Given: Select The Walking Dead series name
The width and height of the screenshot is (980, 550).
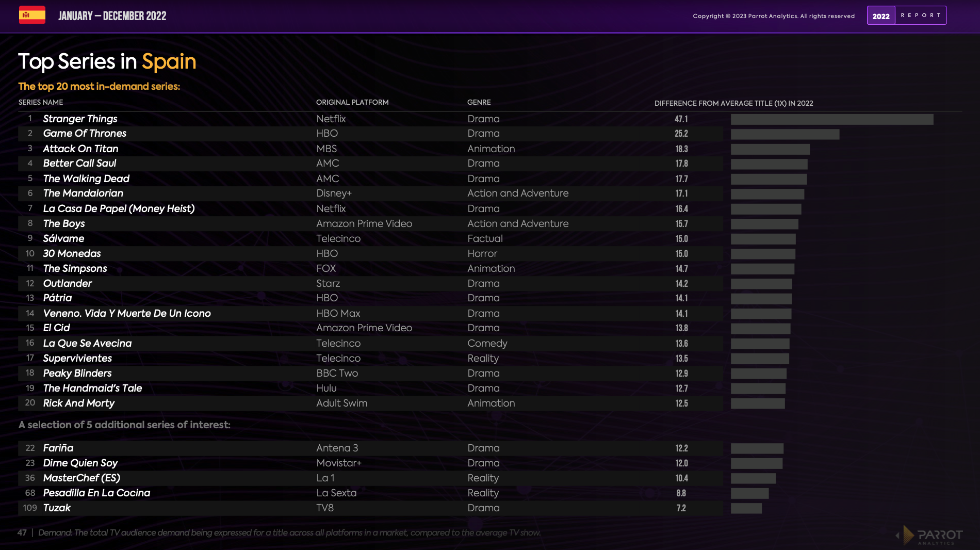Looking at the screenshot, I should coord(87,179).
